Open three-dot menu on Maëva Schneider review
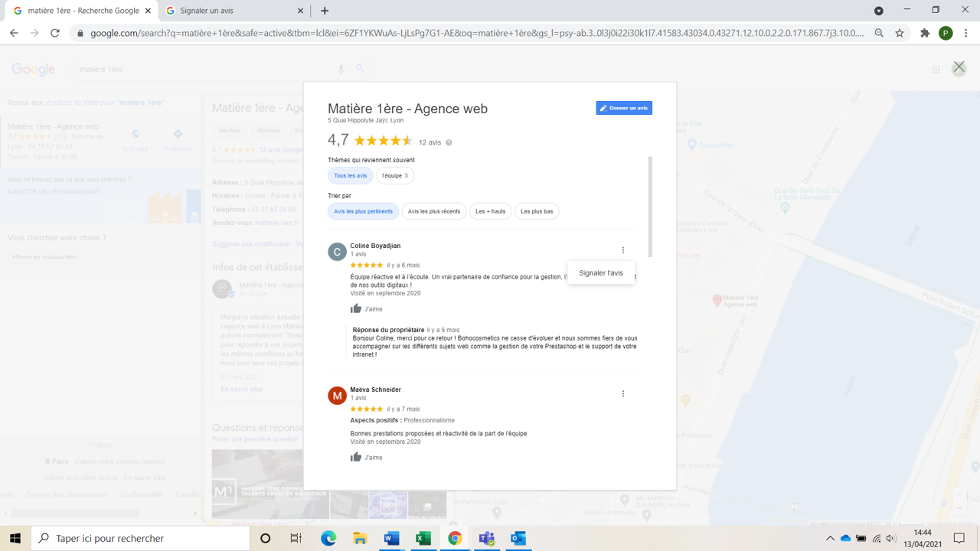The image size is (980, 551). point(623,393)
